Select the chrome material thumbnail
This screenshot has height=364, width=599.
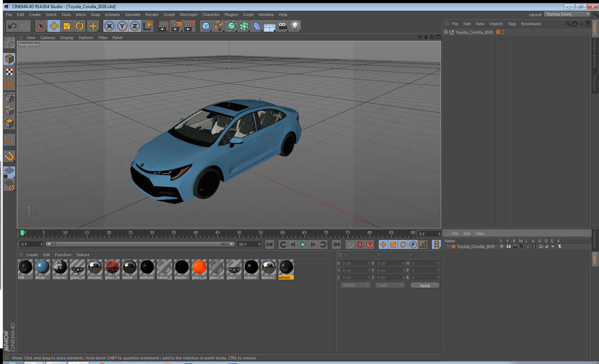click(95, 270)
